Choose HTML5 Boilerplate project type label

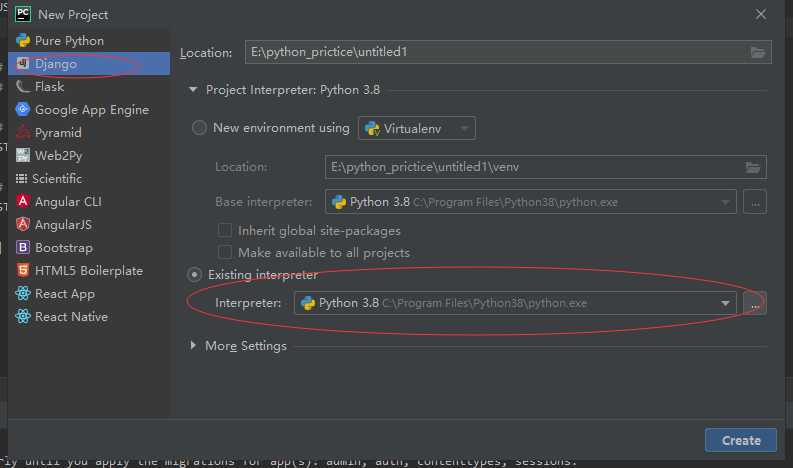click(89, 271)
